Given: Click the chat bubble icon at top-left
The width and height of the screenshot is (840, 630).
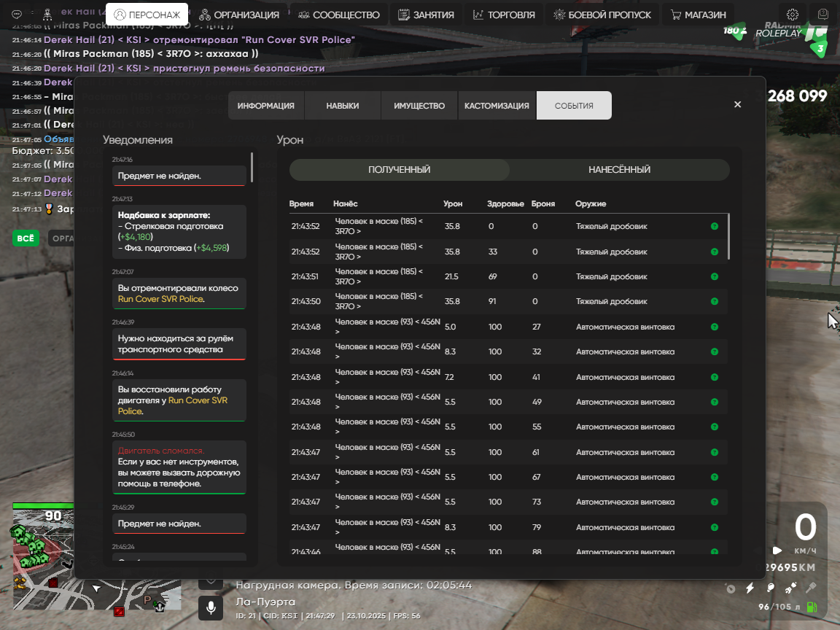Looking at the screenshot, I should click(x=17, y=15).
